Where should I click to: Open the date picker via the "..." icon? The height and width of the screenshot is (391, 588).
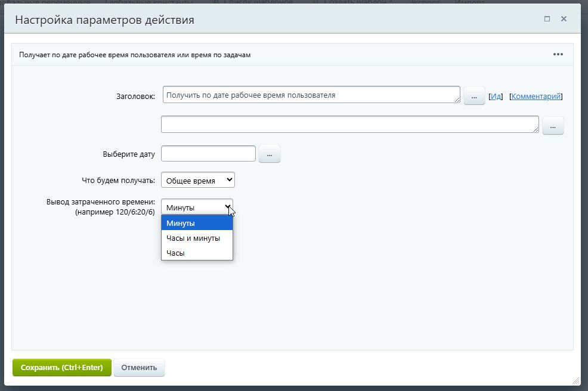click(x=269, y=153)
